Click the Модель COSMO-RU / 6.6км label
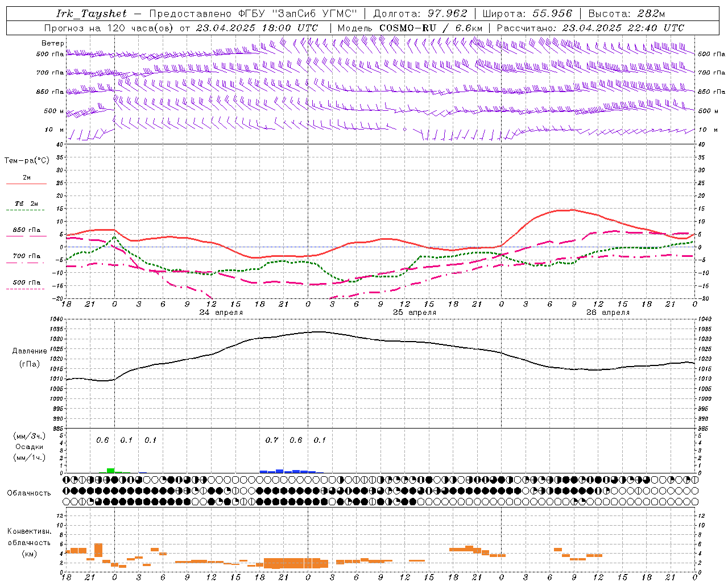The height and width of the screenshot is (582, 728). point(409,28)
